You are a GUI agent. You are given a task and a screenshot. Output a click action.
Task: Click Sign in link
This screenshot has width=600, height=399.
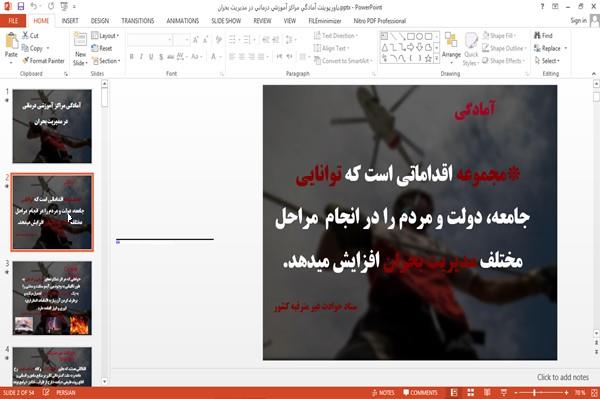tap(578, 21)
